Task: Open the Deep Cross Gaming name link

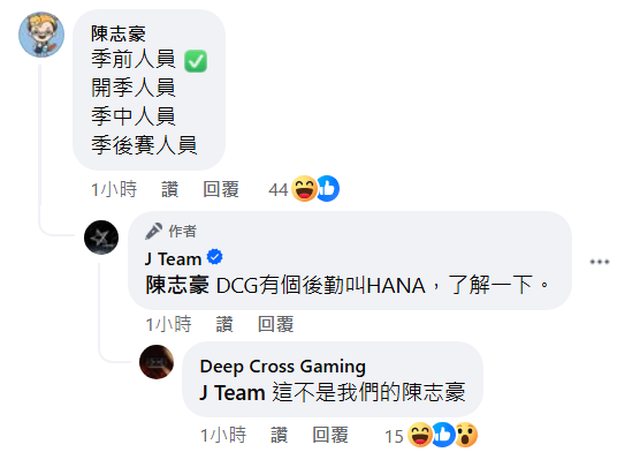Action: tap(282, 367)
